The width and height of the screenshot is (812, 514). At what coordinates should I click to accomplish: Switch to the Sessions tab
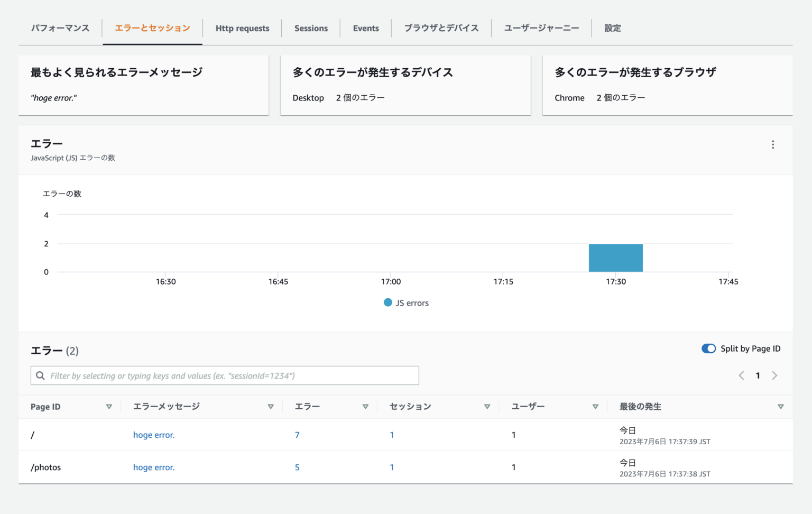(x=311, y=28)
